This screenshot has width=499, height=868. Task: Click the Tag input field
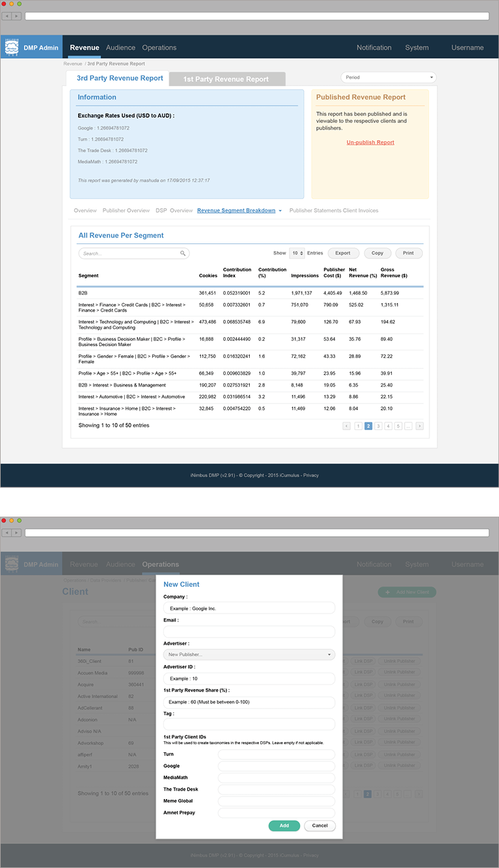249,724
